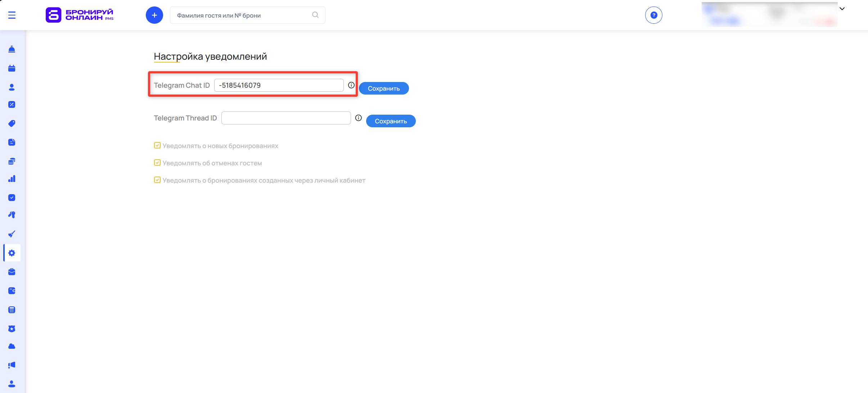Click the broom housekeeping sidebar icon
This screenshot has height=393, width=868.
pos(12,234)
